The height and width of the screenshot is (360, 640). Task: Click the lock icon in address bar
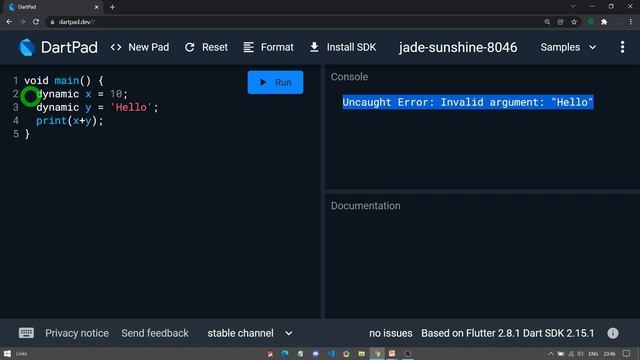(x=52, y=22)
